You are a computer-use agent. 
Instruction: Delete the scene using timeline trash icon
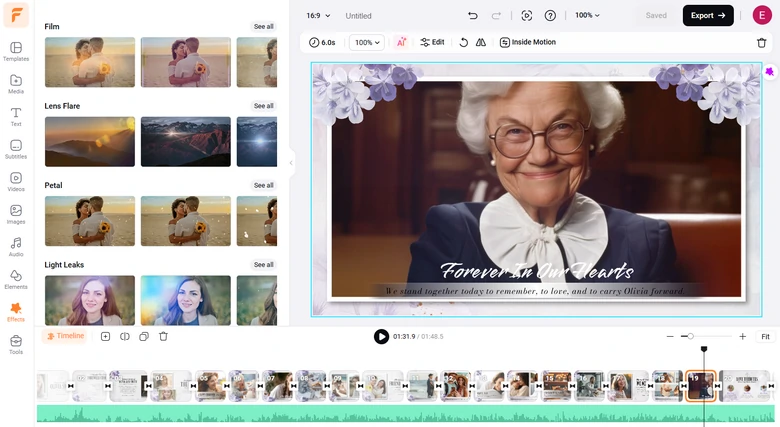(163, 337)
